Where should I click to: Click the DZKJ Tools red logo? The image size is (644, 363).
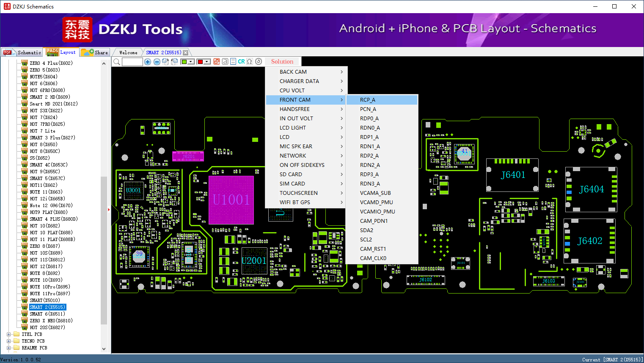(x=77, y=30)
